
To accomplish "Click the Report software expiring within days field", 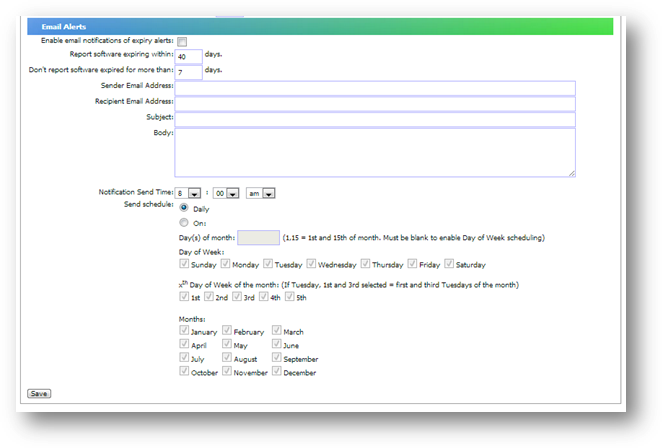I will pyautogui.click(x=189, y=56).
